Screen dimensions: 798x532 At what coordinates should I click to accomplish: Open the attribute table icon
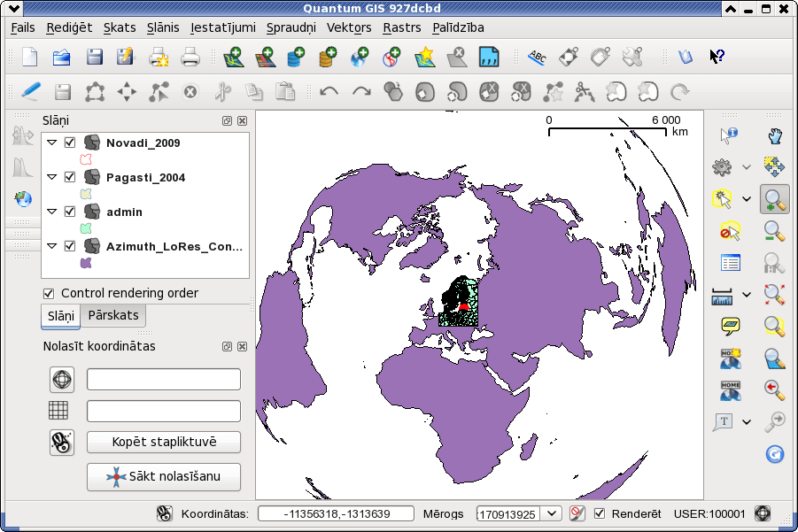731,263
